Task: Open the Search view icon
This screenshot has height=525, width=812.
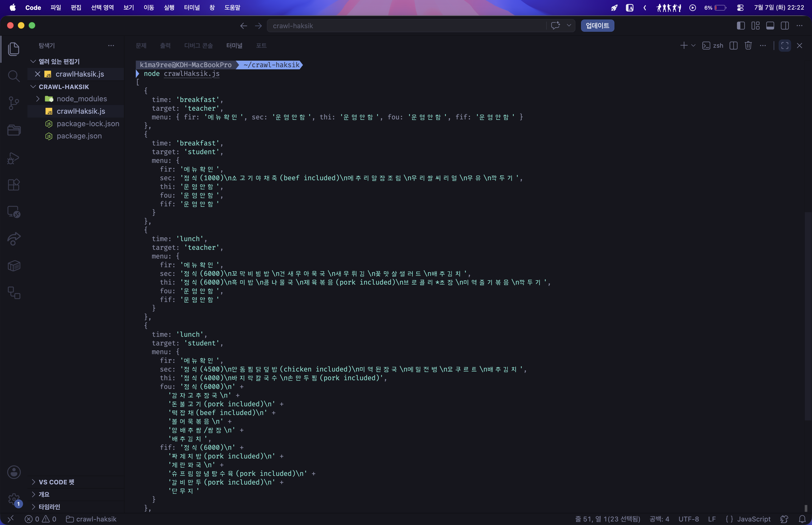Action: 14,76
